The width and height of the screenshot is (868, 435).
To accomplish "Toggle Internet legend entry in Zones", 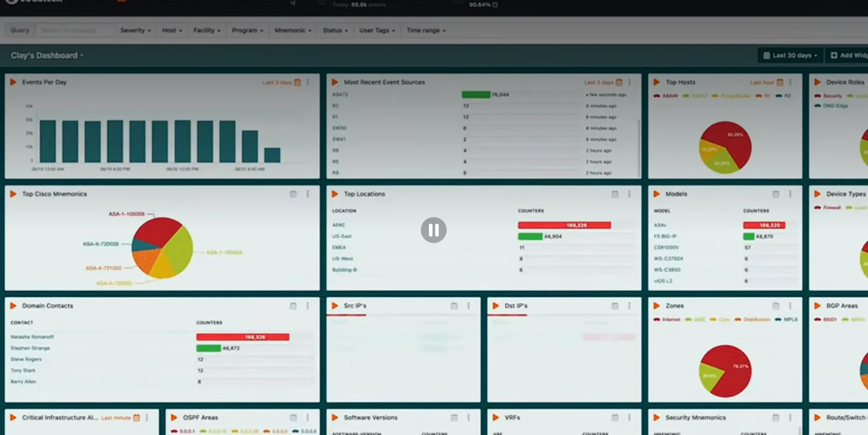I will pos(667,320).
